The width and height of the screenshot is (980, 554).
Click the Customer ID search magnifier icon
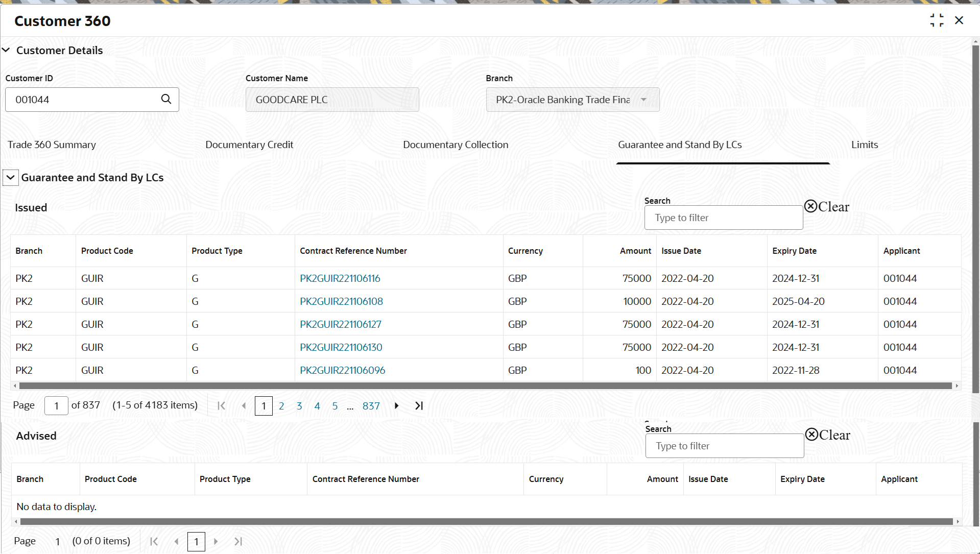(x=166, y=99)
